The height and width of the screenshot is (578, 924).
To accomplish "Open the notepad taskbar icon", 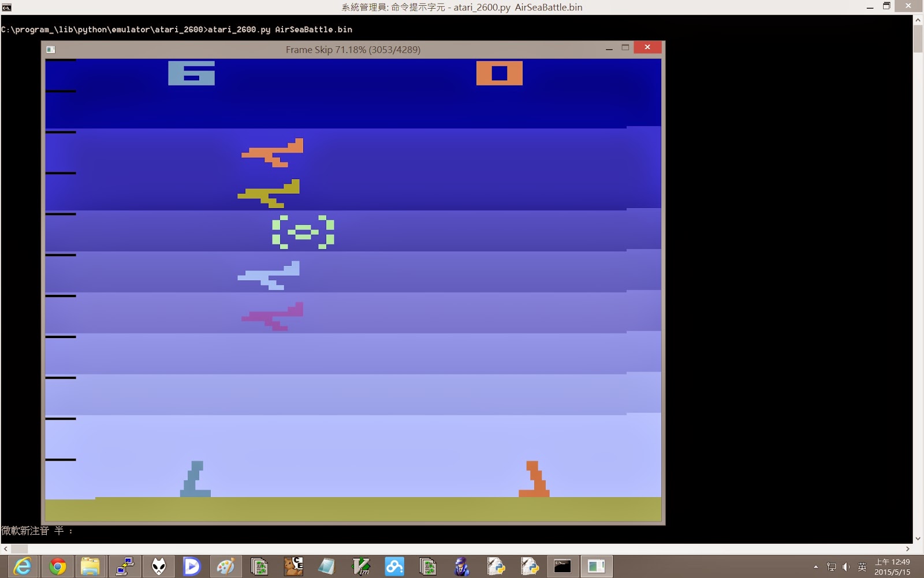I will 326,566.
